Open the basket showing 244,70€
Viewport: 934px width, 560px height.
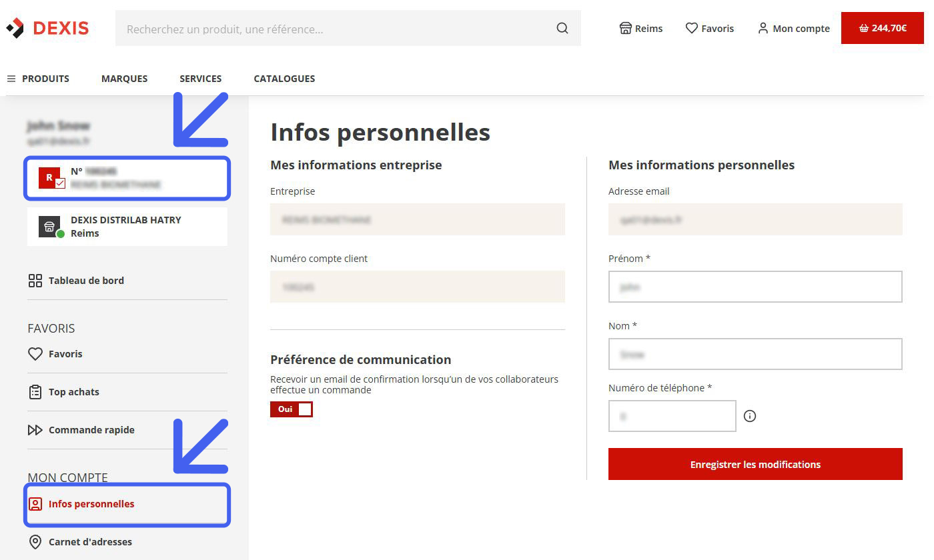tap(883, 28)
